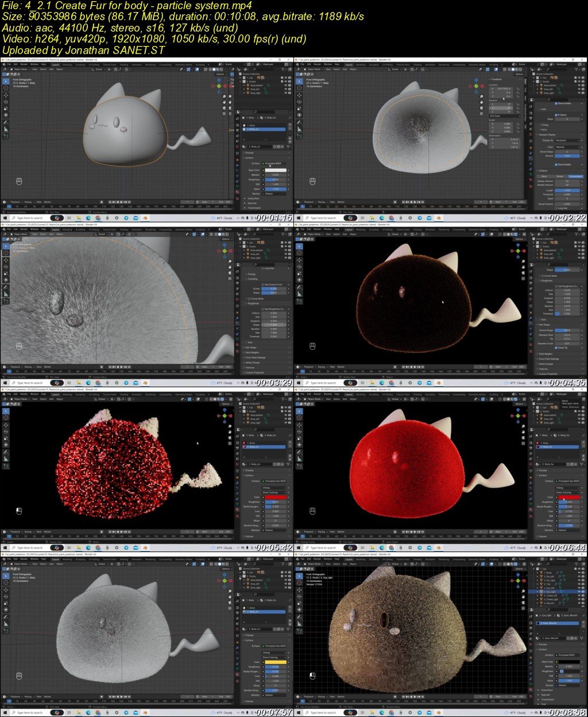Click timeline Play button in 00:01:15 frame
This screenshot has width=588, height=717.
121,202
